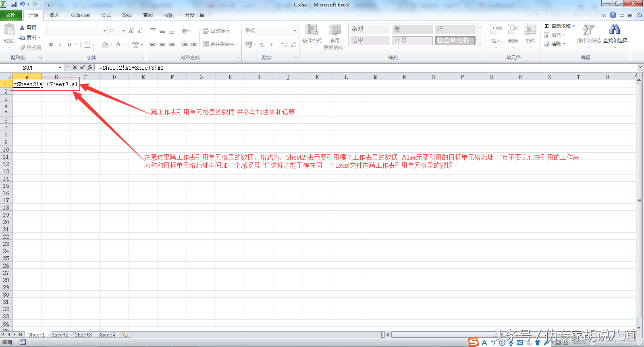Center text horizontally

[x=162, y=44]
